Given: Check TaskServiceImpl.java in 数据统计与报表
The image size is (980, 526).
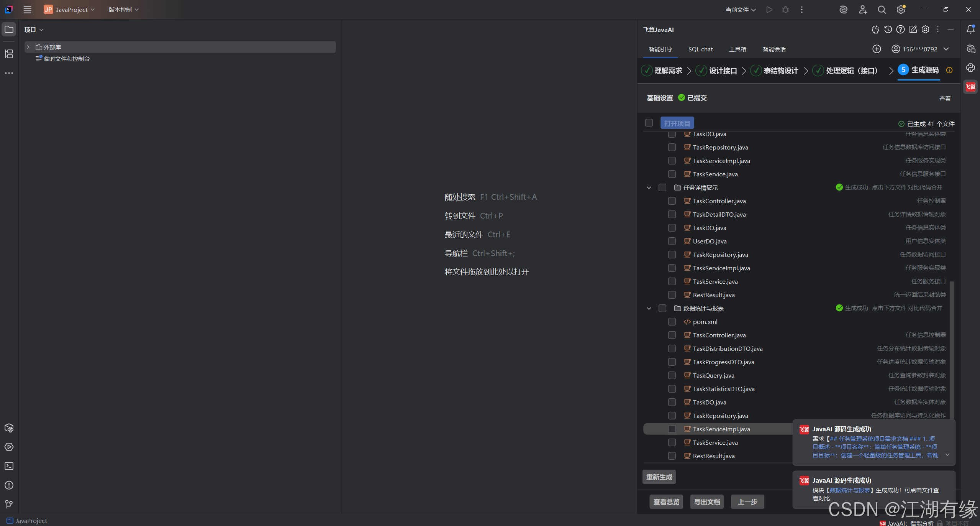Looking at the screenshot, I should [672, 429].
